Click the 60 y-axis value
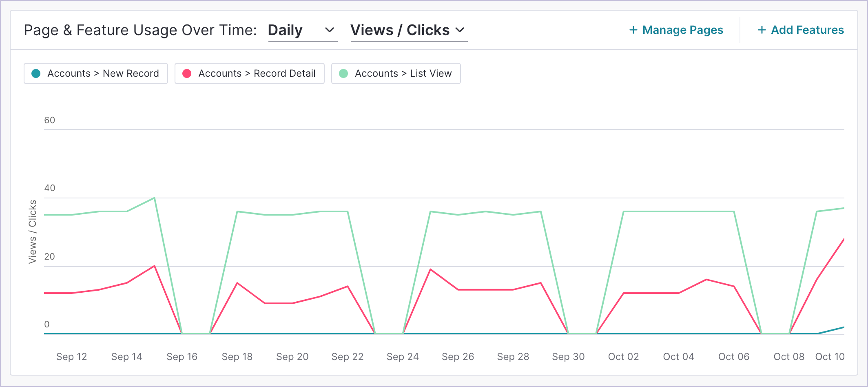Screen dimensions: 868x387 coord(50,120)
